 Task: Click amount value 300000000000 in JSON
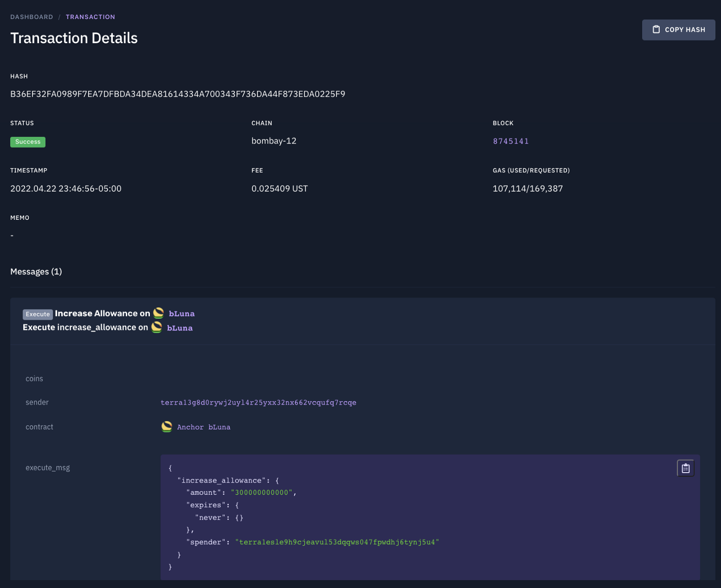262,493
